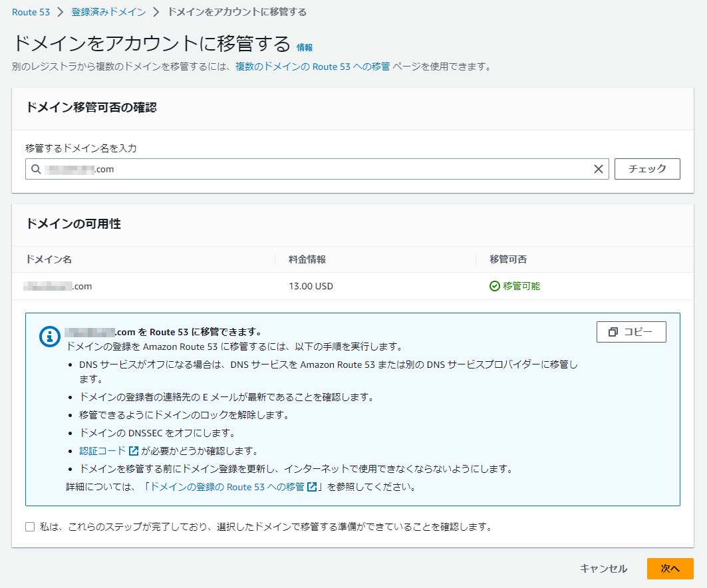This screenshot has height=588, width=707.
Task: Click the 料金情報 column header
Action: 307,259
